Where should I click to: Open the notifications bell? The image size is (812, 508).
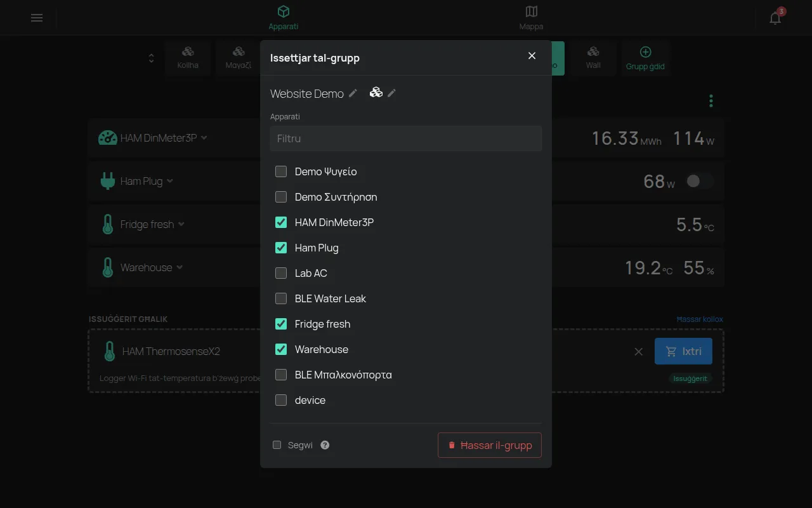(775, 18)
